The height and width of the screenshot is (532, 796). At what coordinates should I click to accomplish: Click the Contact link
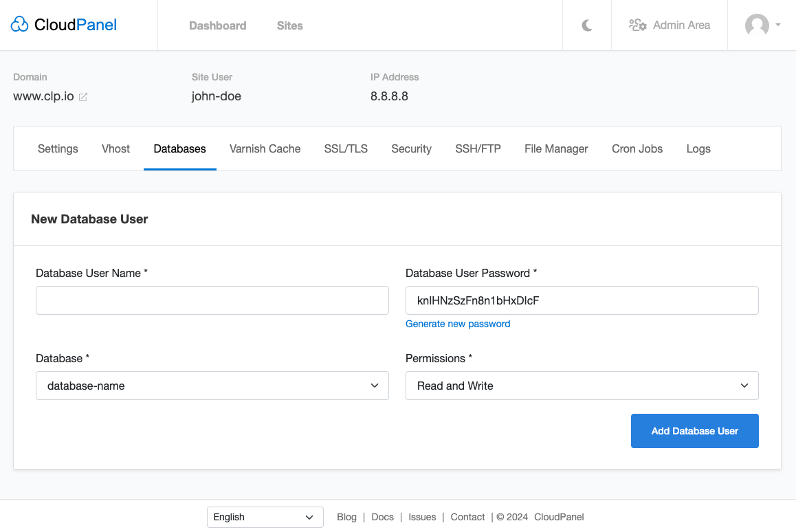(467, 517)
